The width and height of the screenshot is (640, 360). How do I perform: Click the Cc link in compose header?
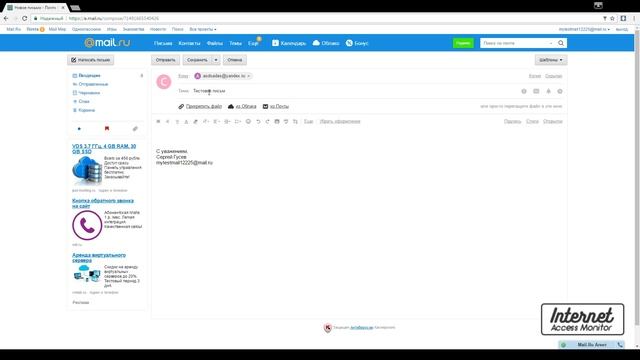pos(535,76)
